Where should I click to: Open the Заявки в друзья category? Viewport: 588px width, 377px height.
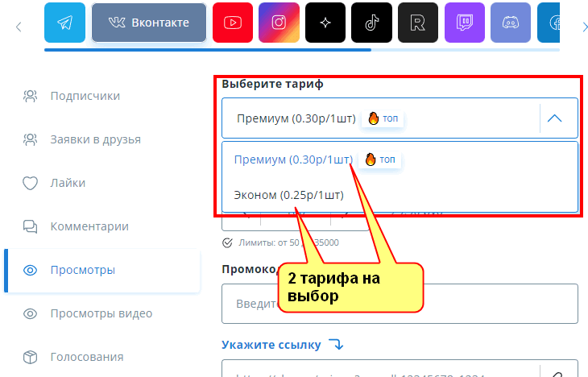(102, 139)
